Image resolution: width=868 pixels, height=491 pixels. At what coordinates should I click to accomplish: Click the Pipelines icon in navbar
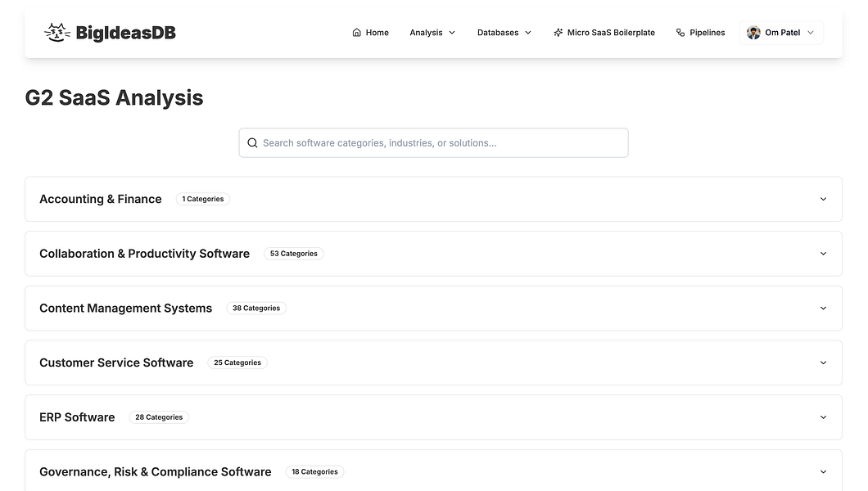click(680, 33)
